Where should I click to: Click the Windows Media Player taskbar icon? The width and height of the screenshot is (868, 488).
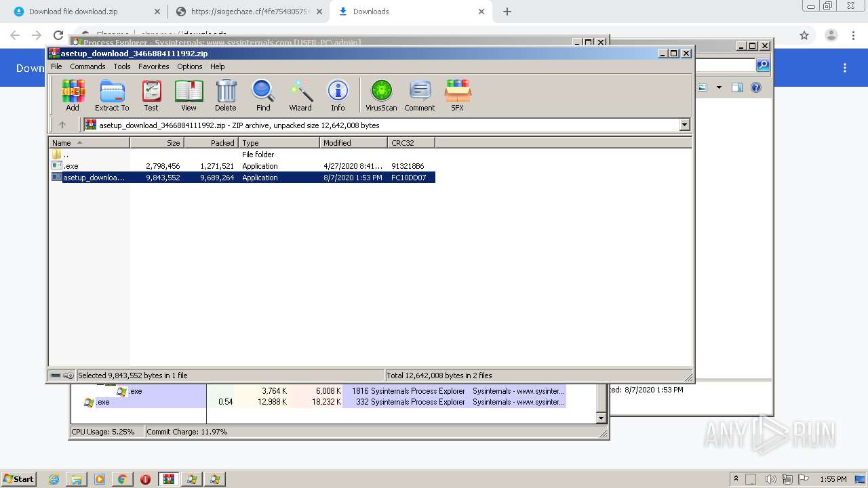100,479
